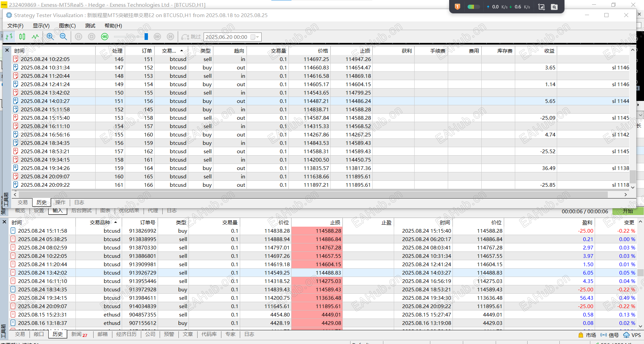The height and width of the screenshot is (344, 644).
Task: Sort by the 交易... column header arrow
Action: pyautogui.click(x=181, y=51)
